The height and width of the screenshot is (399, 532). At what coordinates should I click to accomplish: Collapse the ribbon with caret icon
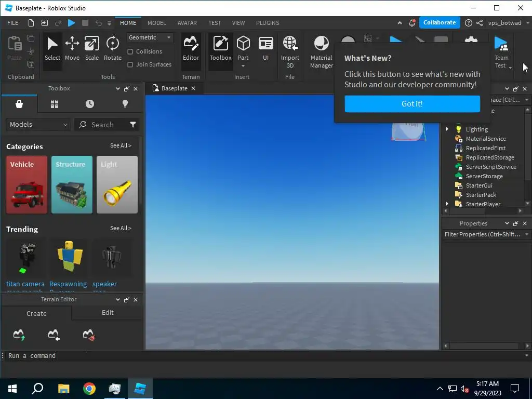click(400, 23)
